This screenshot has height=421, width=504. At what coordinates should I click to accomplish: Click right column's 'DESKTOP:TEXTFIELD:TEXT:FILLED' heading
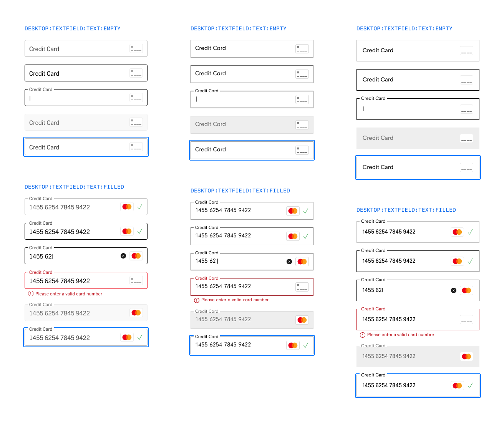point(406,210)
